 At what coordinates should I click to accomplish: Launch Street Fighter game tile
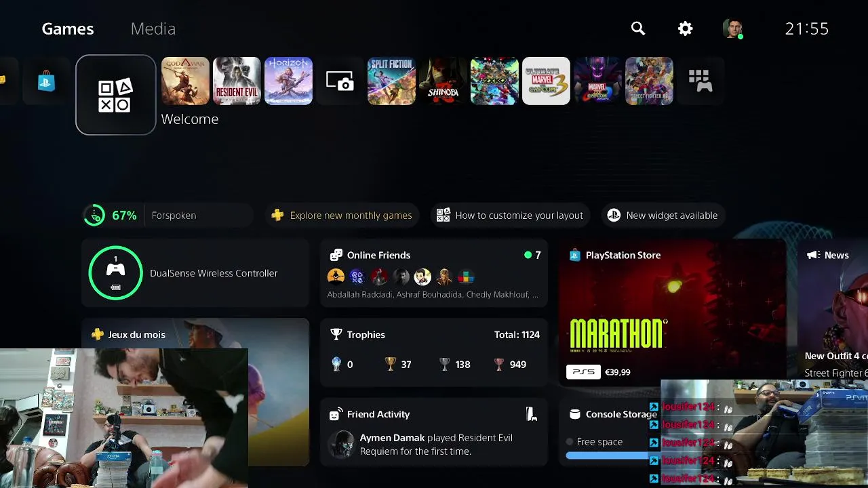tap(649, 81)
